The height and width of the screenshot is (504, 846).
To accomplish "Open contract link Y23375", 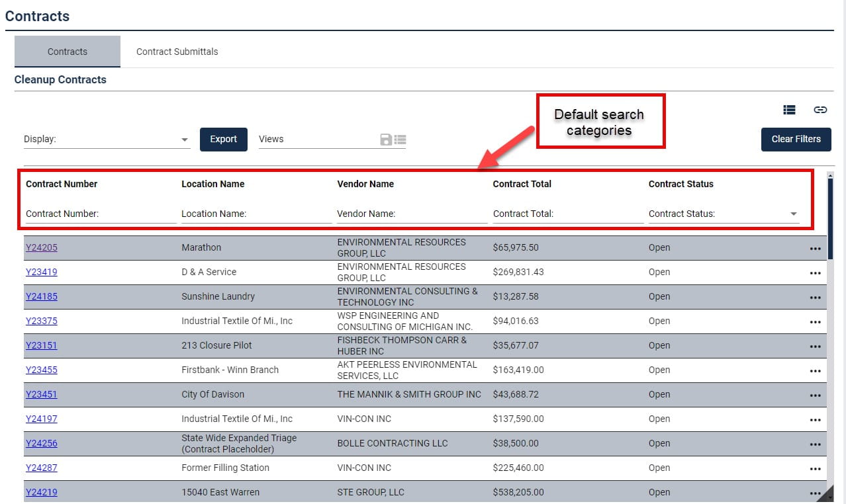I will click(42, 321).
